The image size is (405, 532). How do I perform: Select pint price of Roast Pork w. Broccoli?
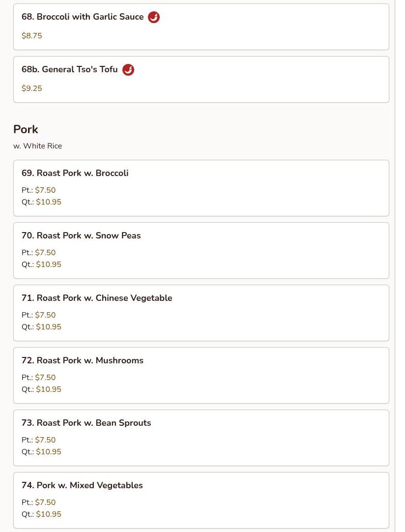45,190
